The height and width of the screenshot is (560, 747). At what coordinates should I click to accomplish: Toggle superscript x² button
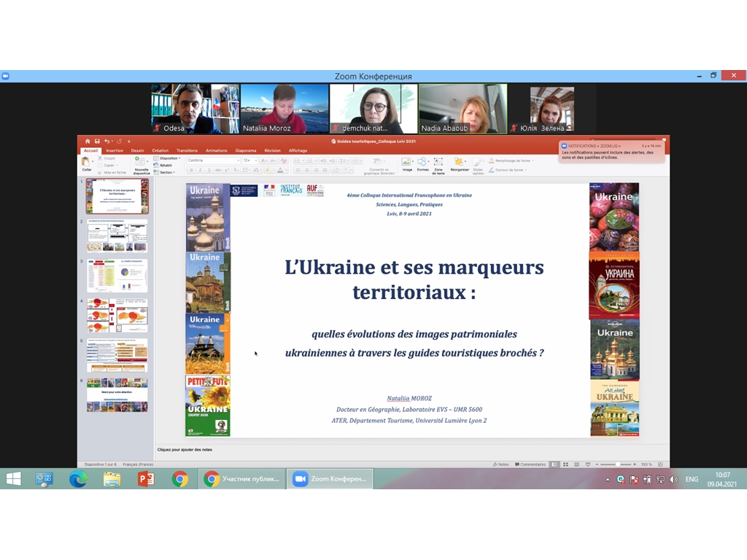coord(228,170)
